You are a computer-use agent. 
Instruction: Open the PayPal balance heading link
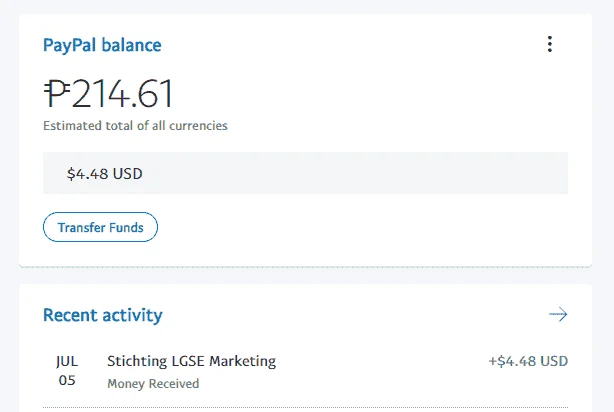click(x=102, y=45)
